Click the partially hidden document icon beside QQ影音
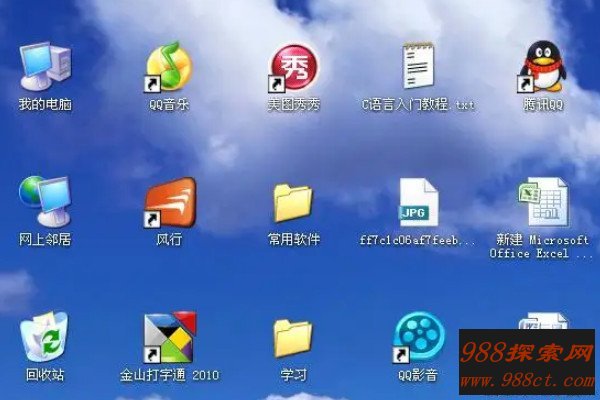Screen dimensions: 600x400 (543, 322)
